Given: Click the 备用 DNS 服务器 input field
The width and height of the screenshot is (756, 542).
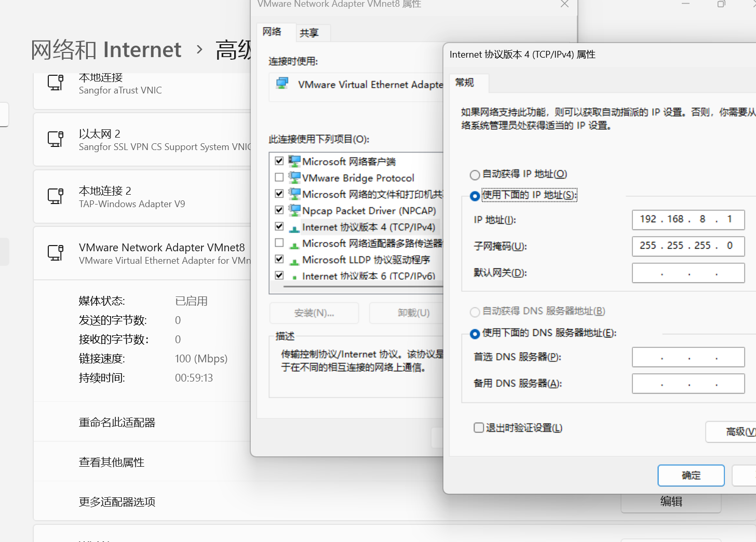Looking at the screenshot, I should pos(688,384).
